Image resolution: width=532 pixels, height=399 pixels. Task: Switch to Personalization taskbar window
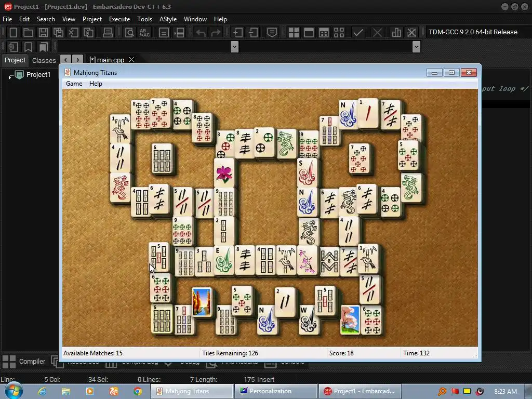point(276,391)
